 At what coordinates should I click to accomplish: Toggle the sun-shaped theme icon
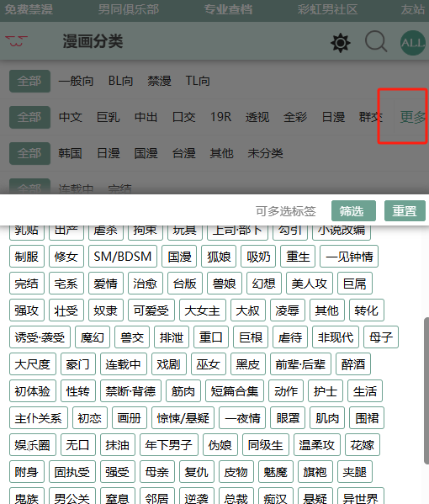[x=341, y=42]
